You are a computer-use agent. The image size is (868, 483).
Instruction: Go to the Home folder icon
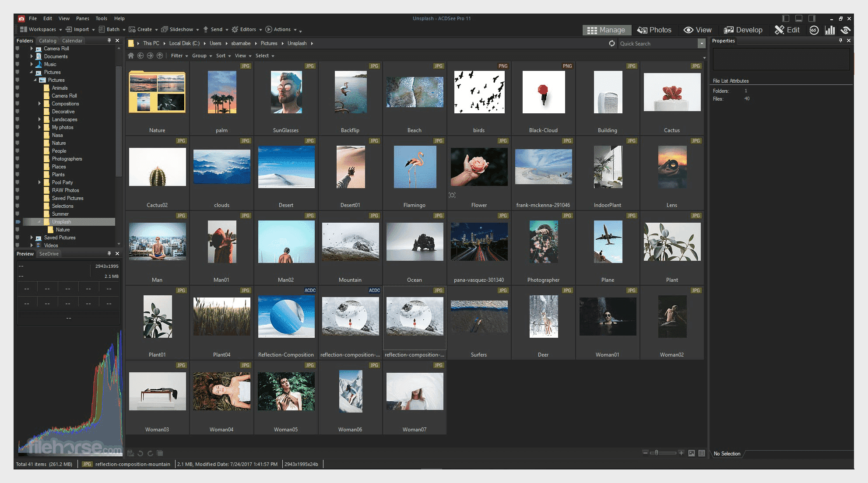130,56
